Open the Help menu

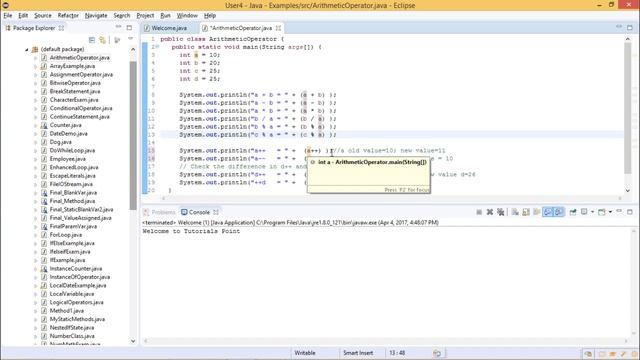coord(209,16)
